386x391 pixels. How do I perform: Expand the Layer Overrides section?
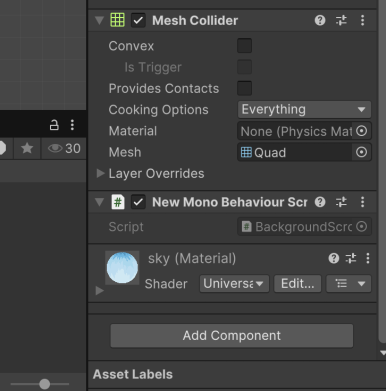100,173
